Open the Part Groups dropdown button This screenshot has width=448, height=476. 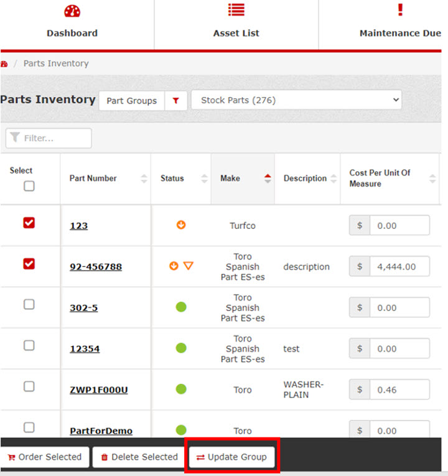(x=131, y=101)
